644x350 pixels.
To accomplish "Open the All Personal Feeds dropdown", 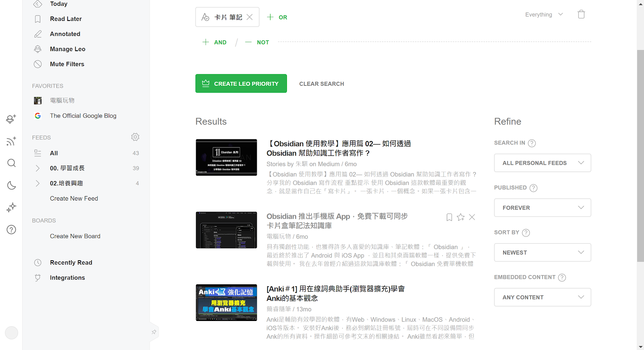I will pyautogui.click(x=543, y=163).
